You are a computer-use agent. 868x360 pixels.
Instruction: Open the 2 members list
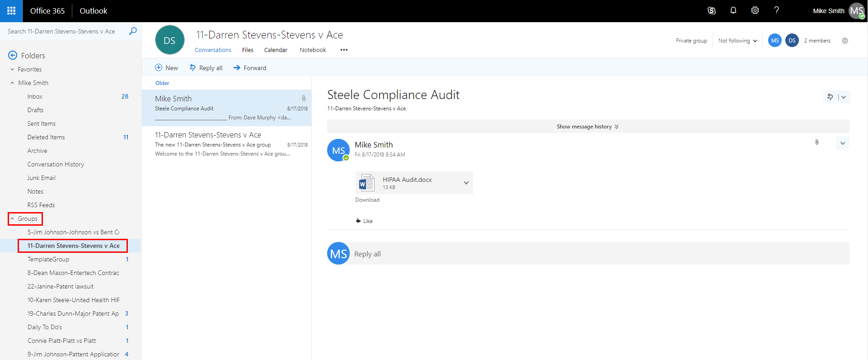coord(817,41)
